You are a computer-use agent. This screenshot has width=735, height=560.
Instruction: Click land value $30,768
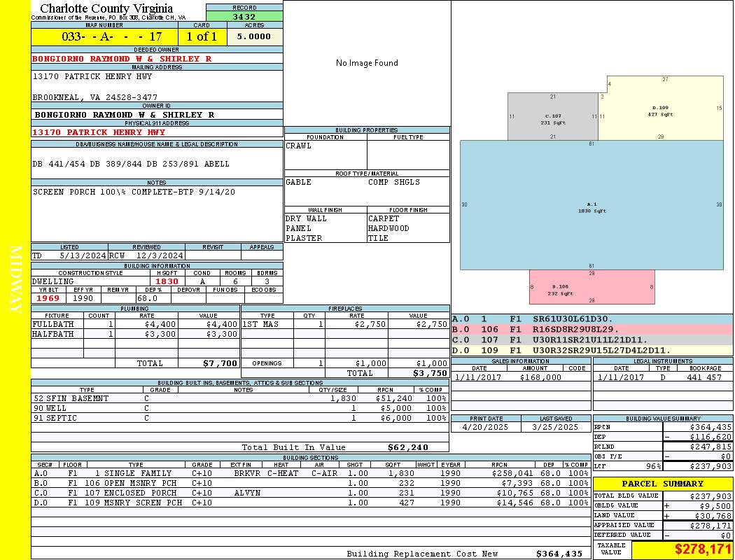click(713, 516)
